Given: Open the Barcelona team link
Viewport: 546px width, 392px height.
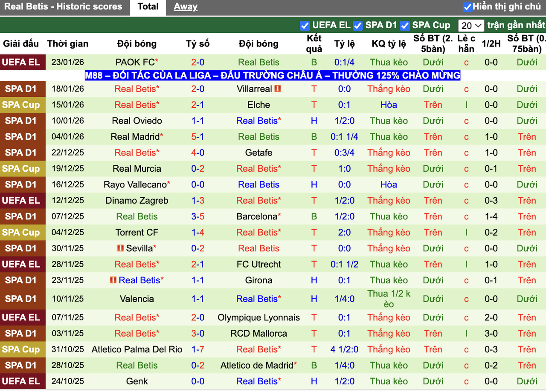Looking at the screenshot, I should tap(256, 216).
